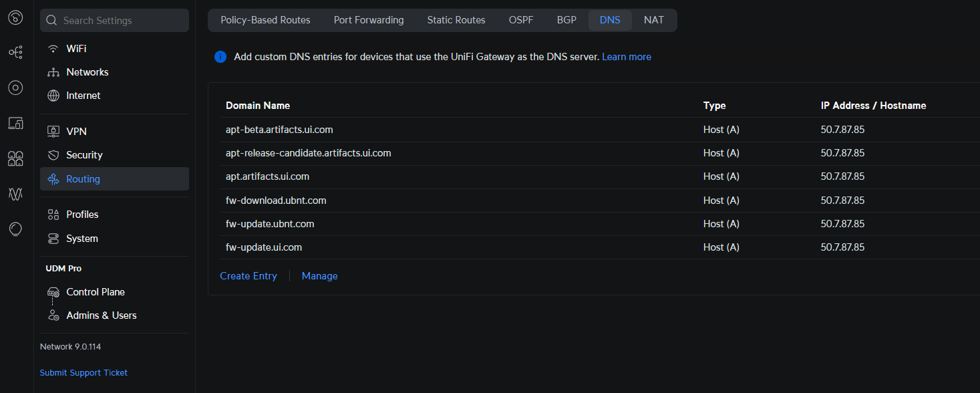Screen dimensions: 980x393
Task: Select the Routing arrows icon in the sidebar
Action: (53, 179)
